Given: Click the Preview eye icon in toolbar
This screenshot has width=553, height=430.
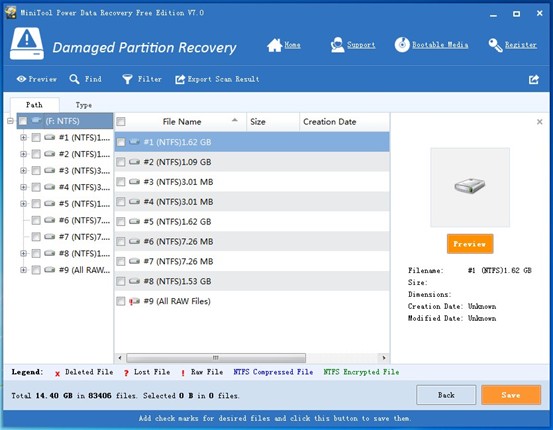Looking at the screenshot, I should coord(22,79).
